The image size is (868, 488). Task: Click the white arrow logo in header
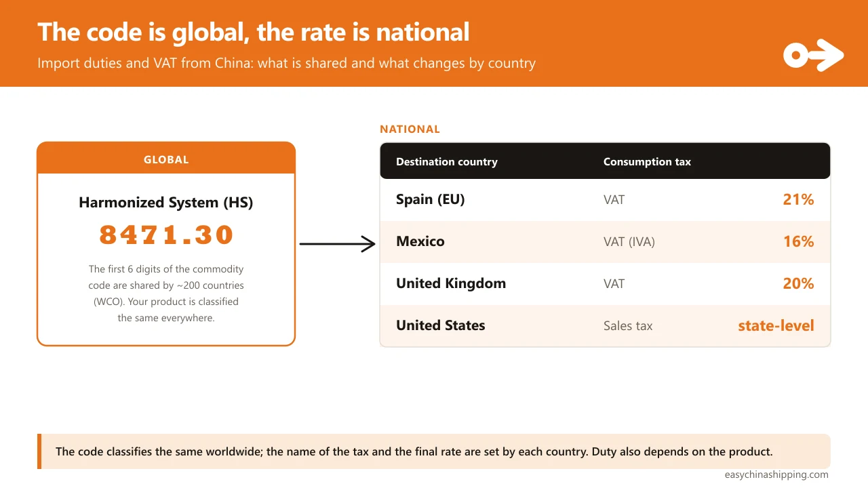(814, 55)
